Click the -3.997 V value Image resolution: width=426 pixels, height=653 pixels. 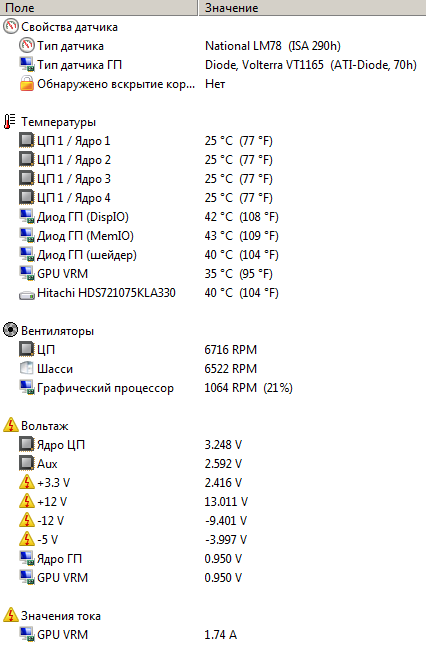pyautogui.click(x=226, y=540)
